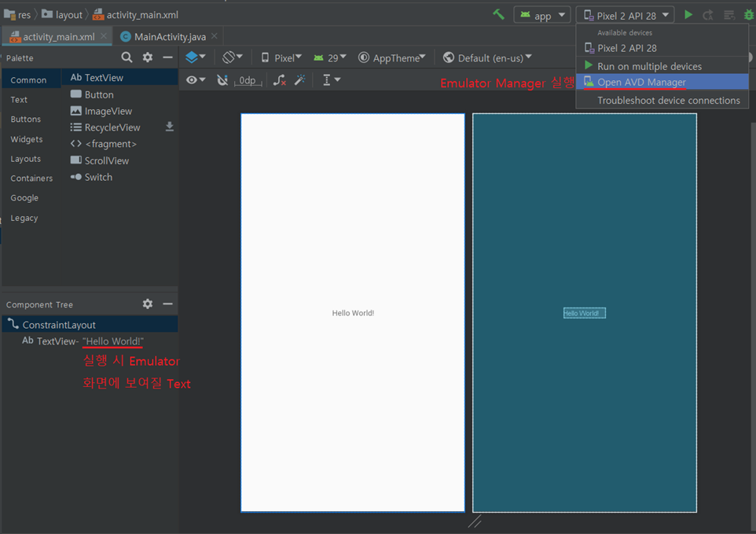Open Default (en-us) locale dropdown
Viewport: 756px width, 534px height.
487,58
